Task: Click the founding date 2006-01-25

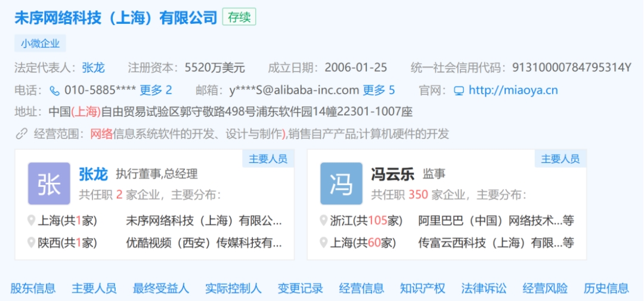Action: pos(355,67)
